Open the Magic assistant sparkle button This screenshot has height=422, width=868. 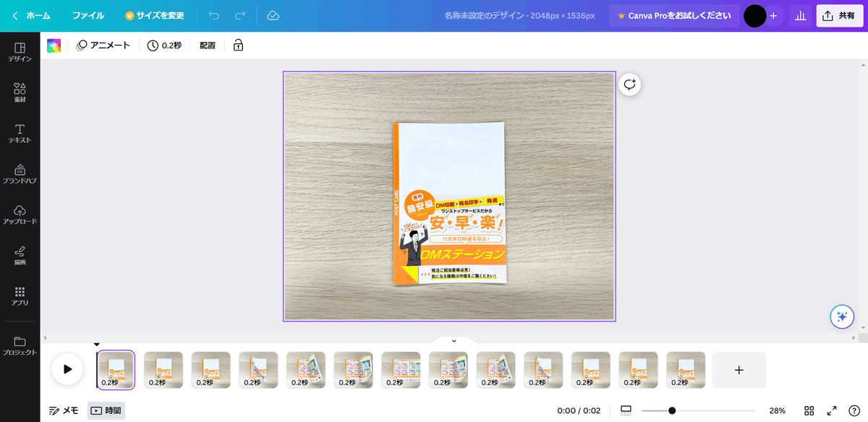(x=841, y=316)
